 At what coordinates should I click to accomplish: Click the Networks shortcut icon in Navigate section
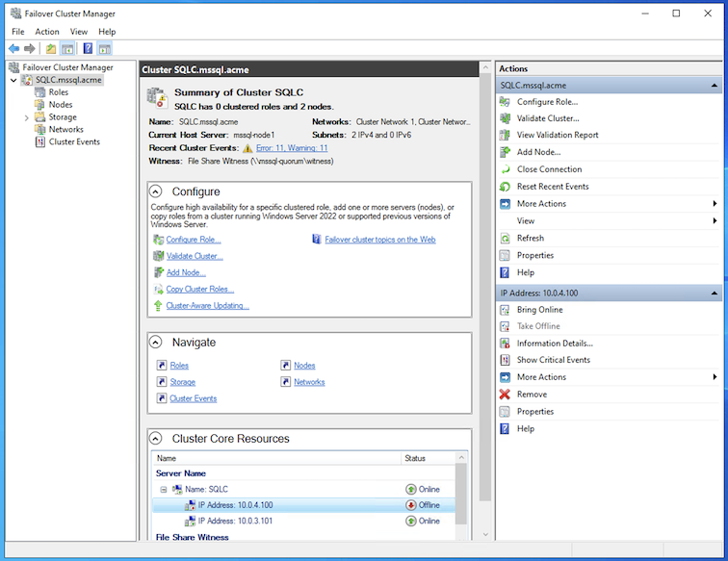285,381
